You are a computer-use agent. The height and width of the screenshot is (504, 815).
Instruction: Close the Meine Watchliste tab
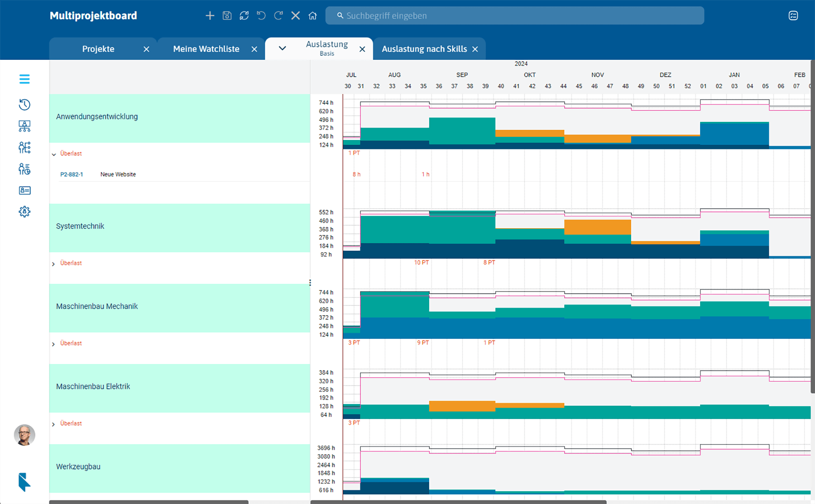254,49
